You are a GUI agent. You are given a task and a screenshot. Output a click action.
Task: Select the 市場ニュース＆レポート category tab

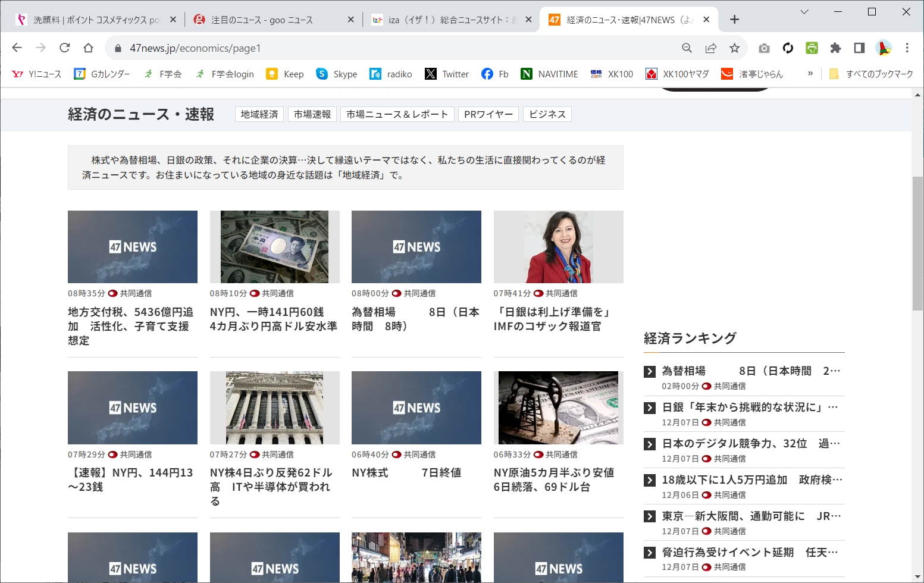point(397,114)
